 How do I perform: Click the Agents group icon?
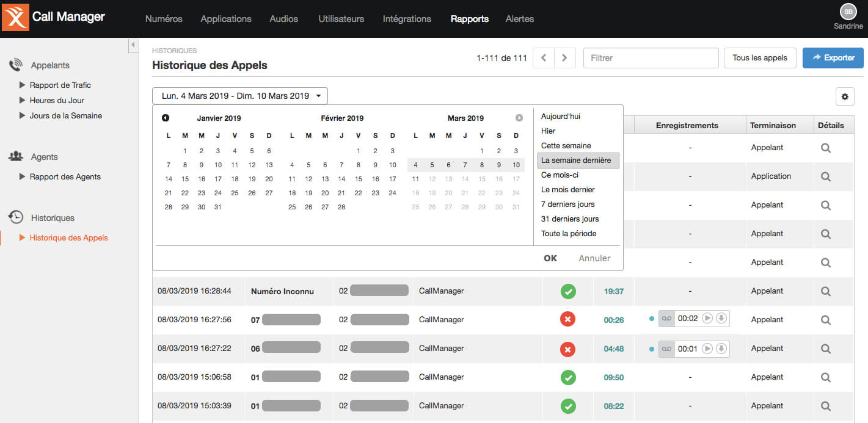point(16,156)
